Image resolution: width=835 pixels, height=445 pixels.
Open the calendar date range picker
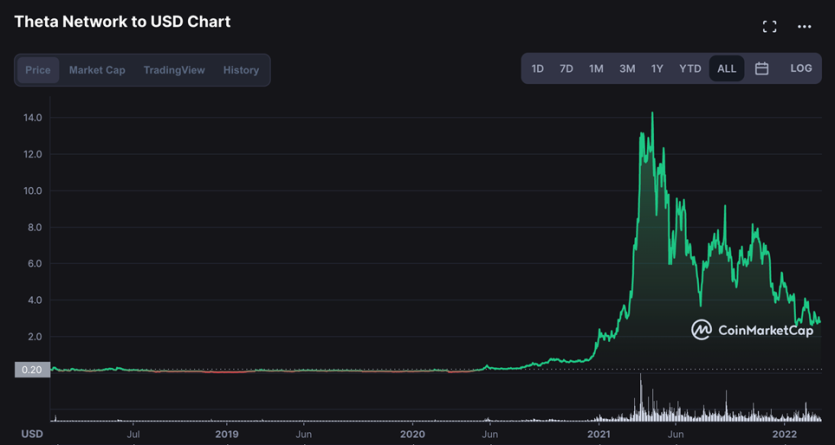(762, 69)
